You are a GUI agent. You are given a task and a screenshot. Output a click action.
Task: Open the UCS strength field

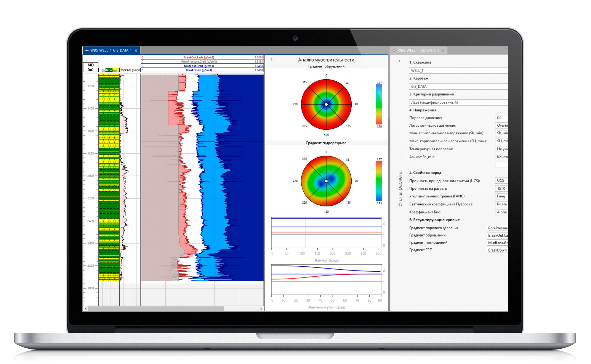502,181
